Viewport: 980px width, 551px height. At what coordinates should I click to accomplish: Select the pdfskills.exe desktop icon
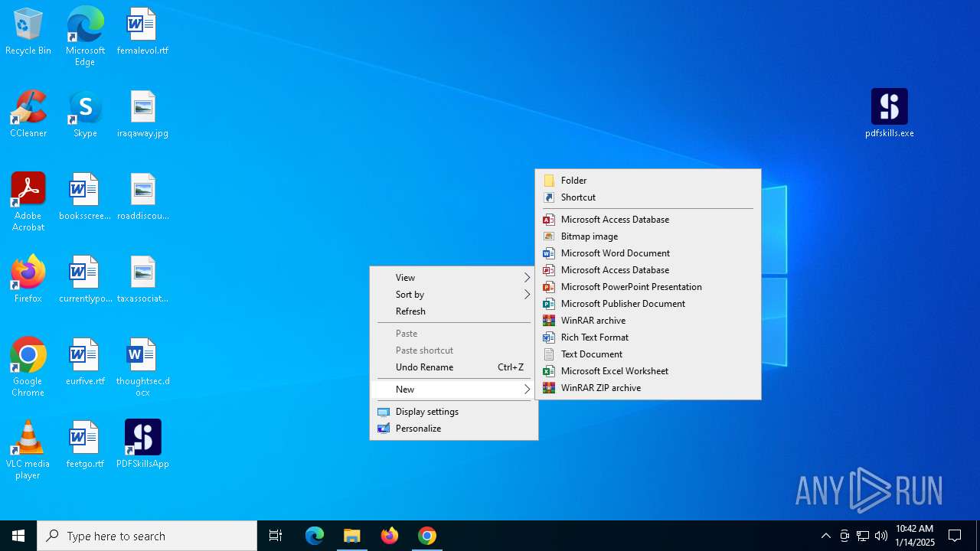(x=890, y=114)
